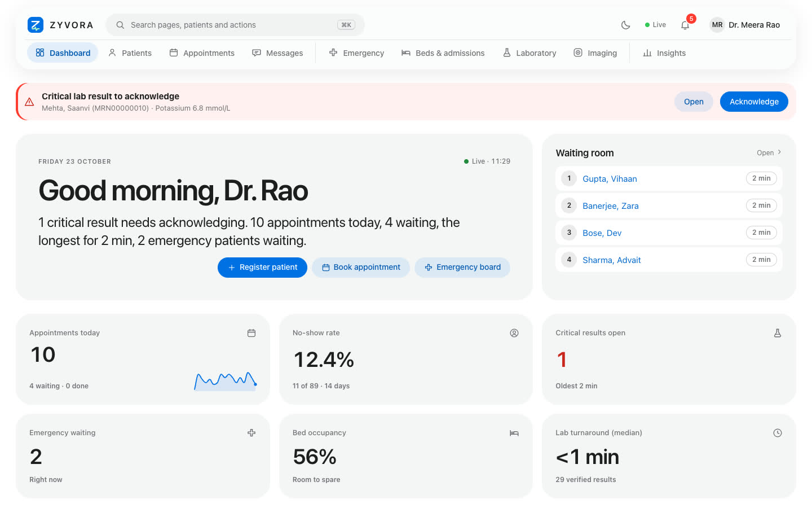Click the clock icon in Lab turnaround card
Screen dimensions: 812x508
pyautogui.click(x=778, y=433)
